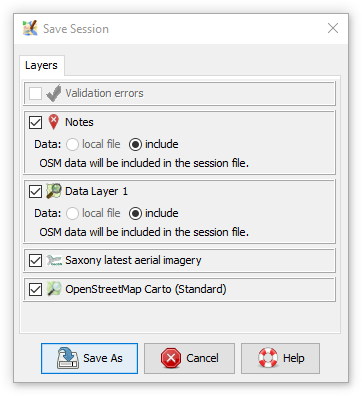Close the Save Session dialog
362x396 pixels.
point(333,28)
